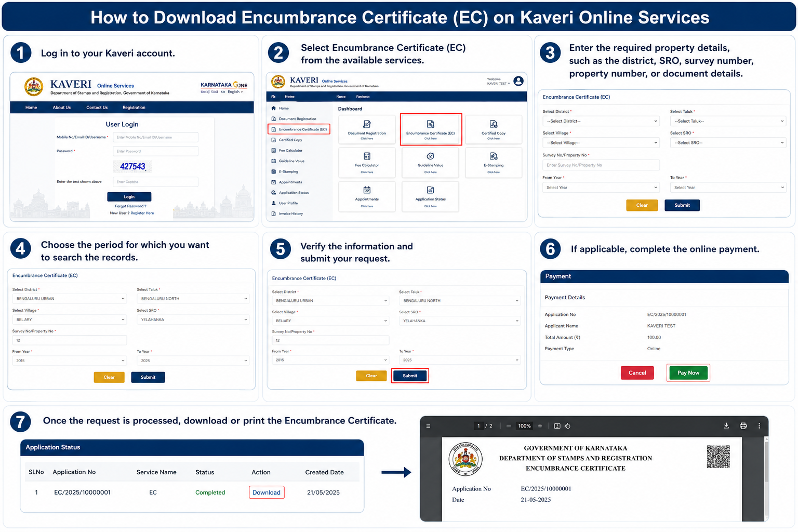Zoom out the certificate PDF
The image size is (798, 532).
509,426
